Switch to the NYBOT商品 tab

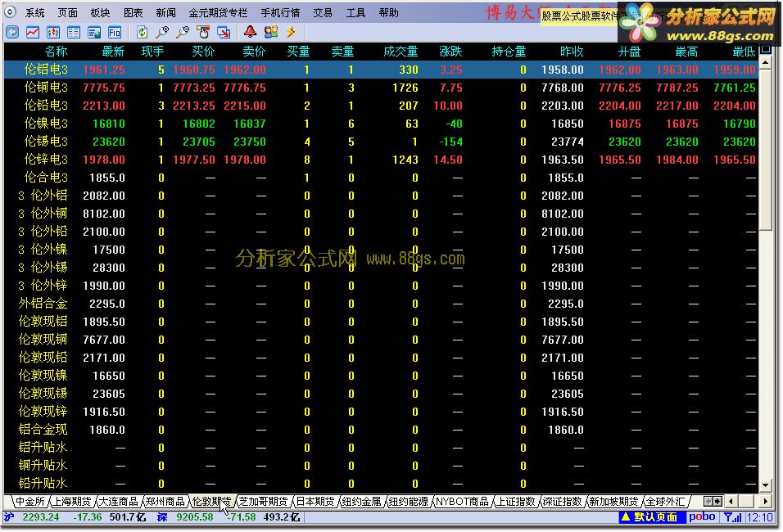[x=462, y=501]
